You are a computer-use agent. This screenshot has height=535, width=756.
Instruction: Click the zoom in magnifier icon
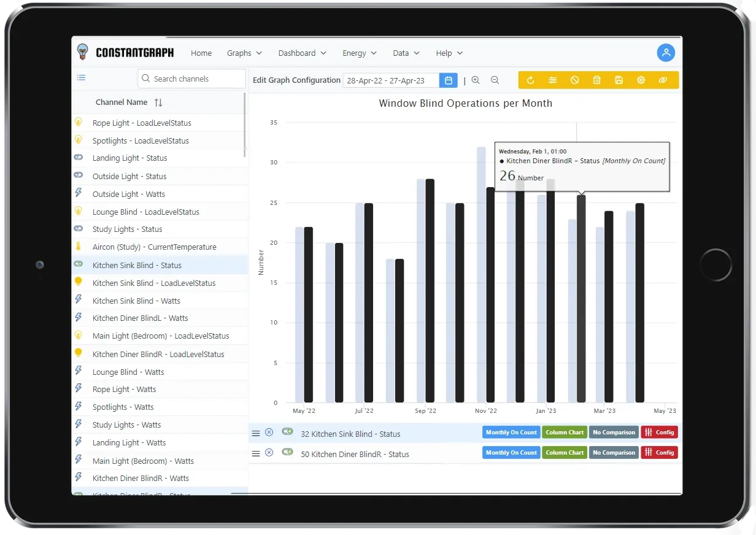tap(476, 80)
